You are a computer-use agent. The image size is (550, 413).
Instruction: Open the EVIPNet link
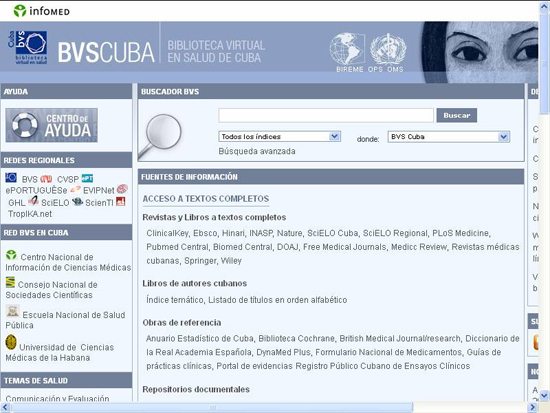click(99, 191)
